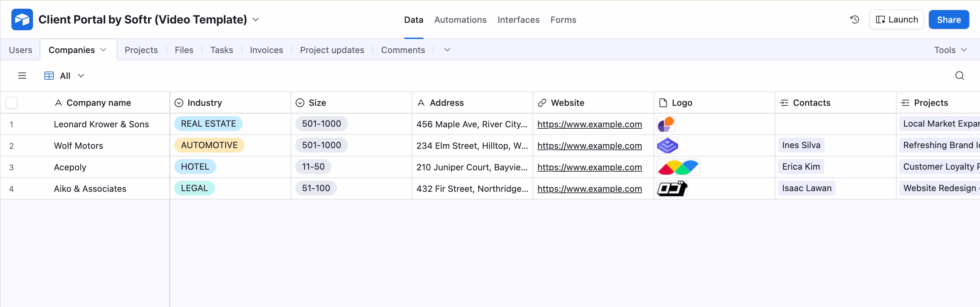Select the row checkbox for Wolf Motors

tap(12, 145)
